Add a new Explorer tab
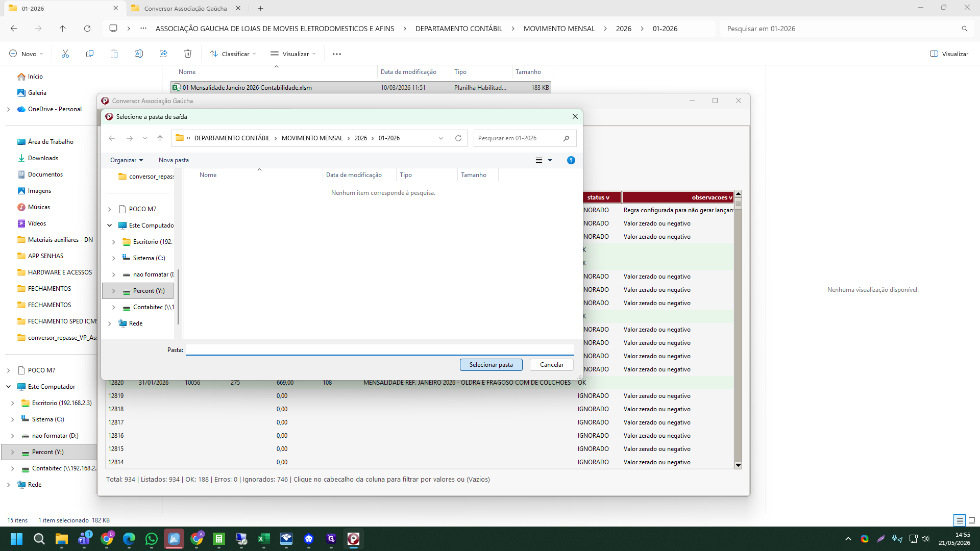 pos(260,8)
